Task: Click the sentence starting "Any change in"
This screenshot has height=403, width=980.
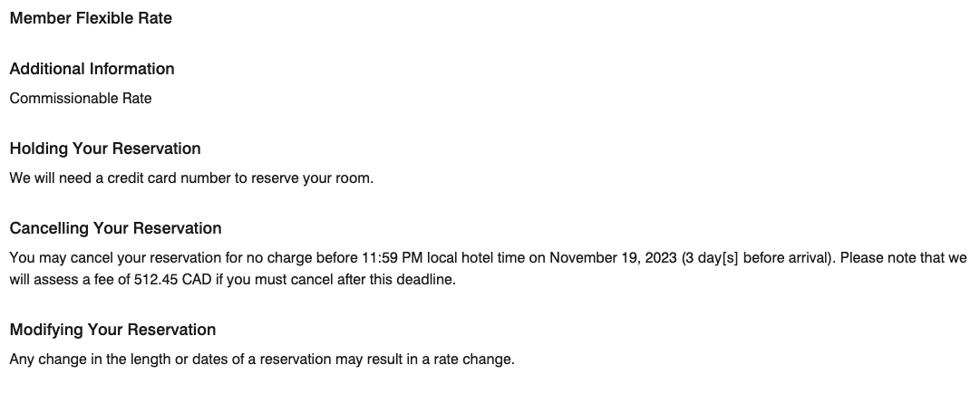Action: [262, 360]
